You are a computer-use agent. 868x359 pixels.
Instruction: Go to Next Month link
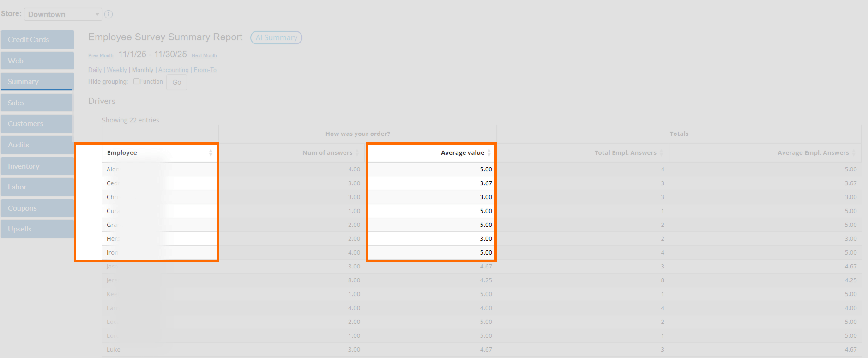[204, 55]
